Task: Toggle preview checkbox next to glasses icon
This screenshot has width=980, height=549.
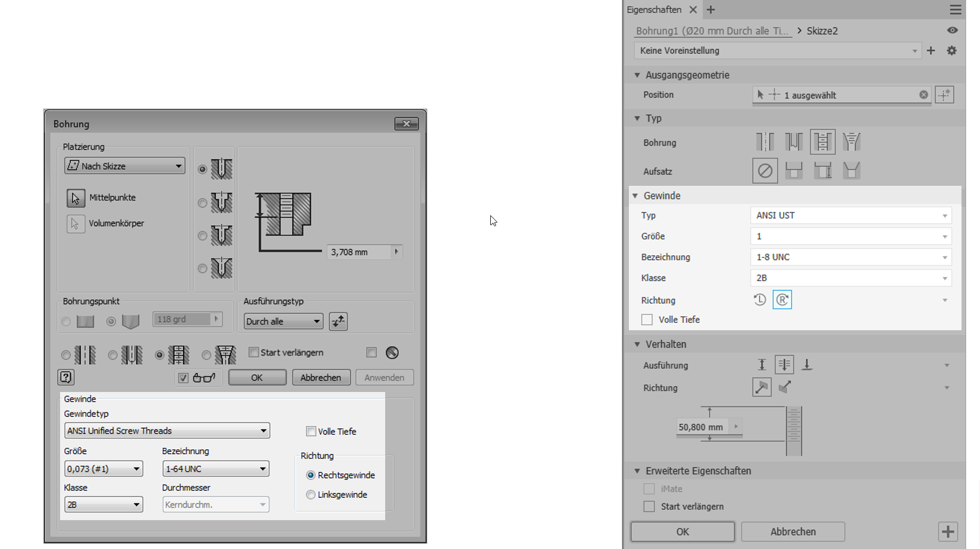Action: pyautogui.click(x=183, y=378)
